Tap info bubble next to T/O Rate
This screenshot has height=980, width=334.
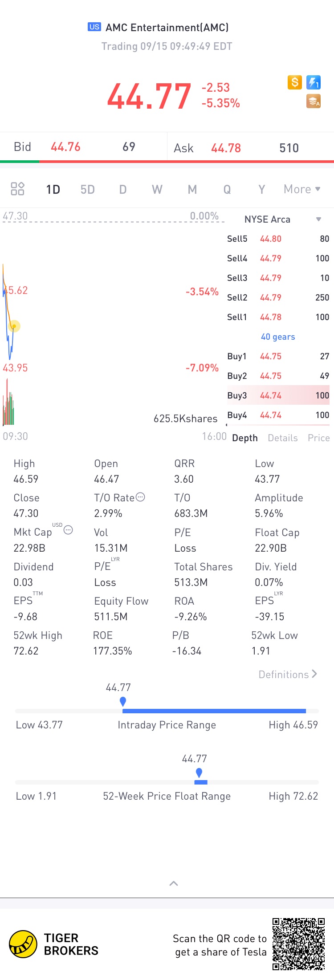[x=140, y=497]
